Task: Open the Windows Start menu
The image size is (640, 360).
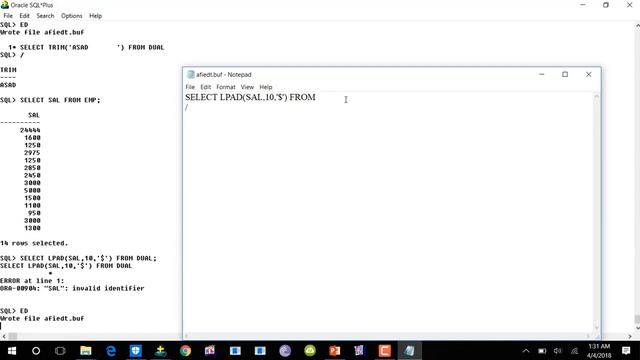Action: coord(12,351)
